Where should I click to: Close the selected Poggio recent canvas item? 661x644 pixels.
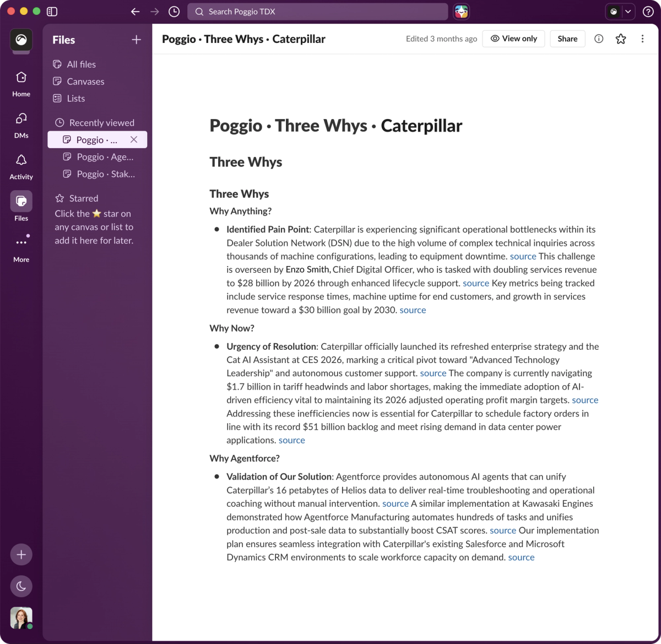click(134, 139)
